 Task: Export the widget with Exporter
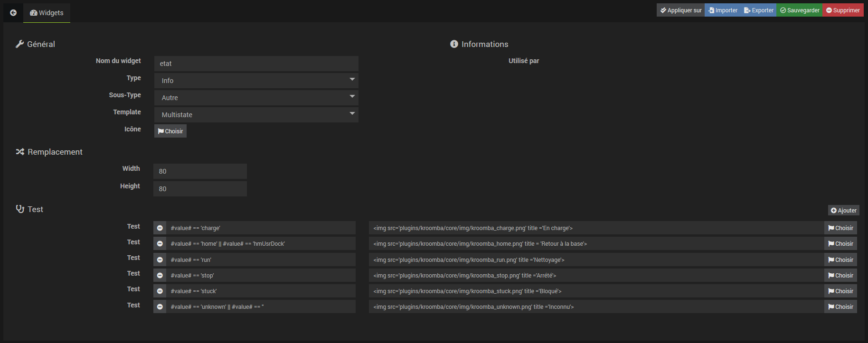pos(759,10)
